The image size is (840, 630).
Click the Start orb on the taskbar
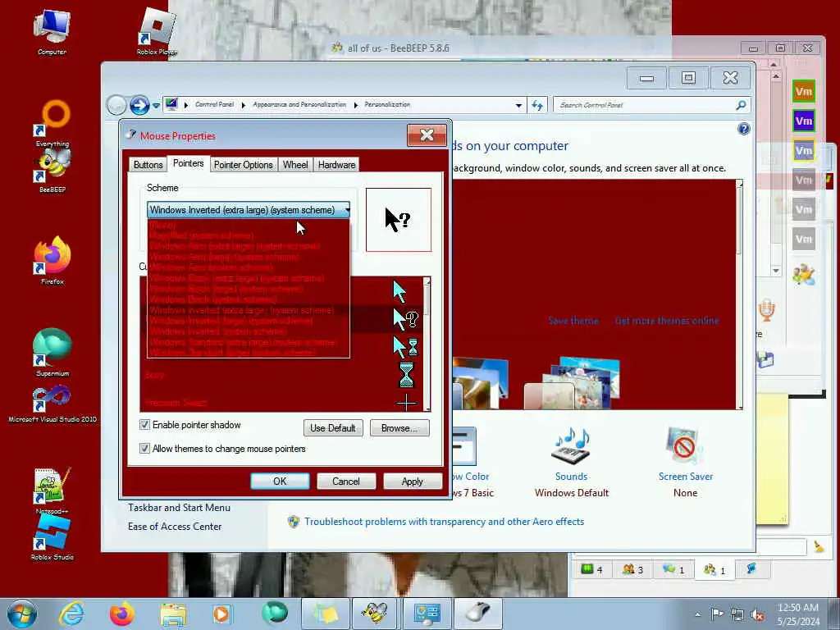pyautogui.click(x=22, y=614)
